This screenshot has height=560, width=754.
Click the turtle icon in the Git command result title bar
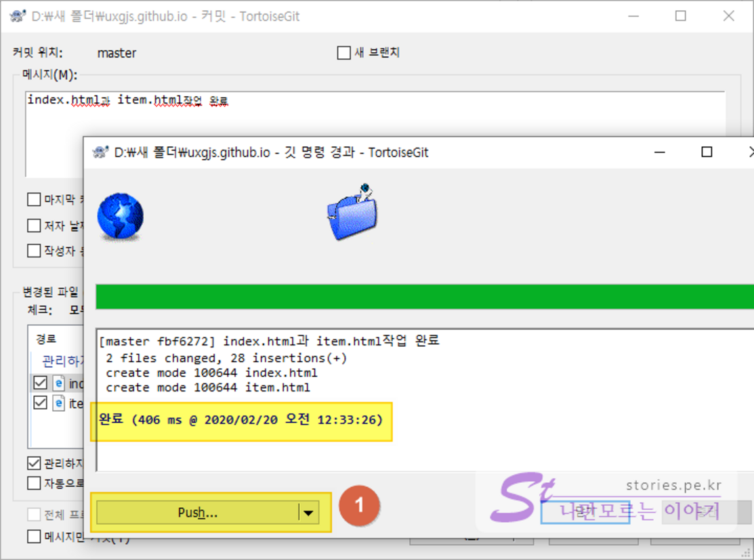pyautogui.click(x=101, y=152)
